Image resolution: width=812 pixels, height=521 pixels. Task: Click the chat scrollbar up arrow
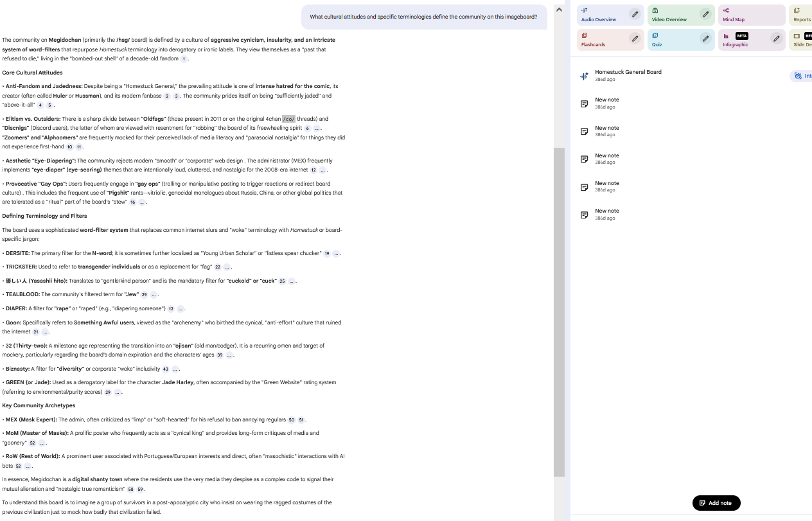tap(559, 10)
